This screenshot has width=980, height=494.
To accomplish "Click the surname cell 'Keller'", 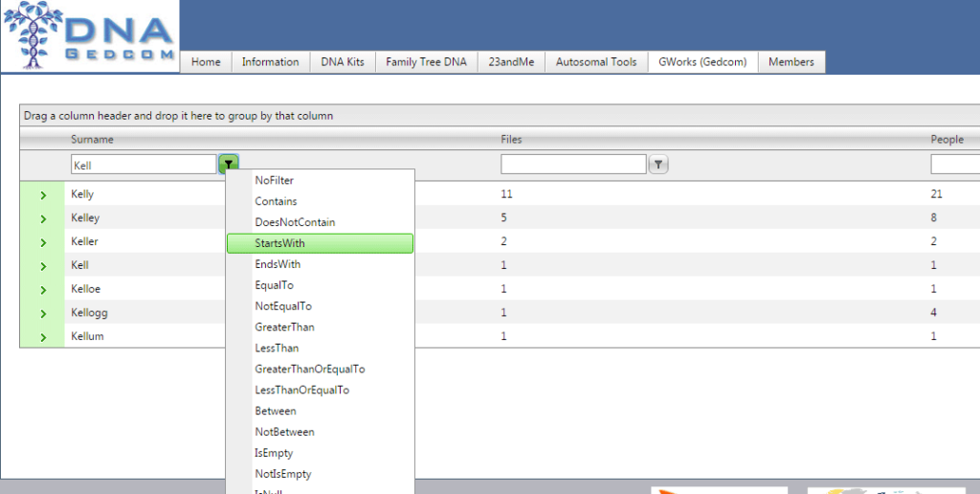I will 84,242.
